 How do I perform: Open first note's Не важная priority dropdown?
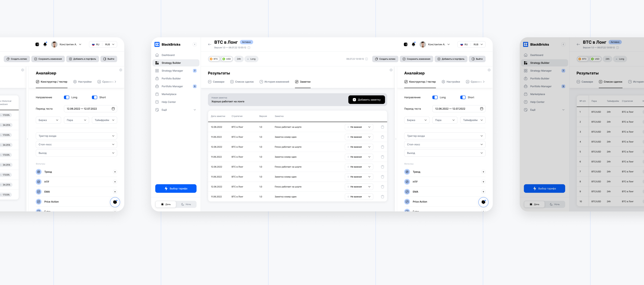tap(359, 127)
